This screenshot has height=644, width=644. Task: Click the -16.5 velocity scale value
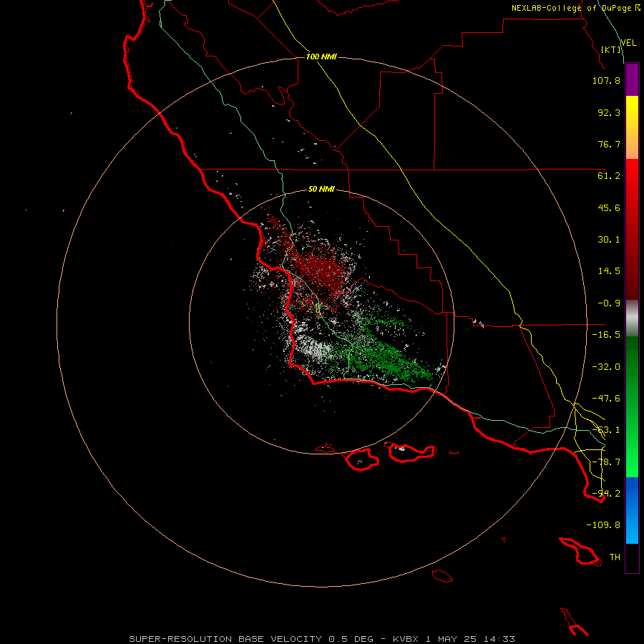tap(606, 335)
